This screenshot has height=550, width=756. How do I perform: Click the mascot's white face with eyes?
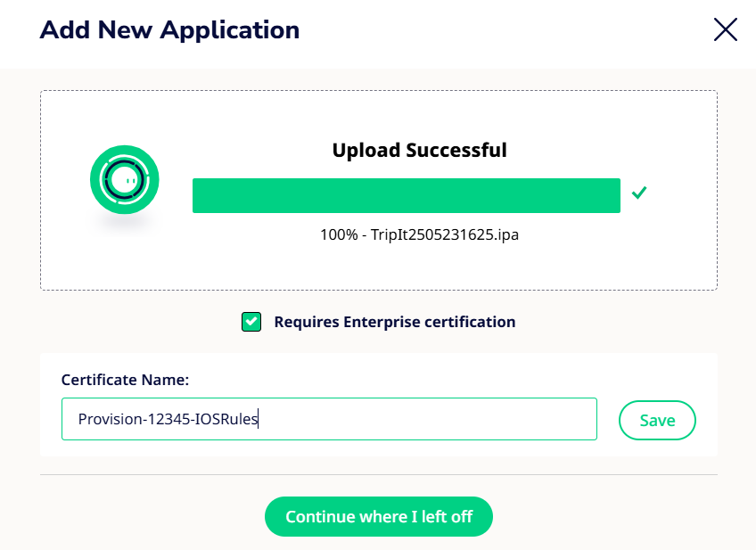(125, 180)
